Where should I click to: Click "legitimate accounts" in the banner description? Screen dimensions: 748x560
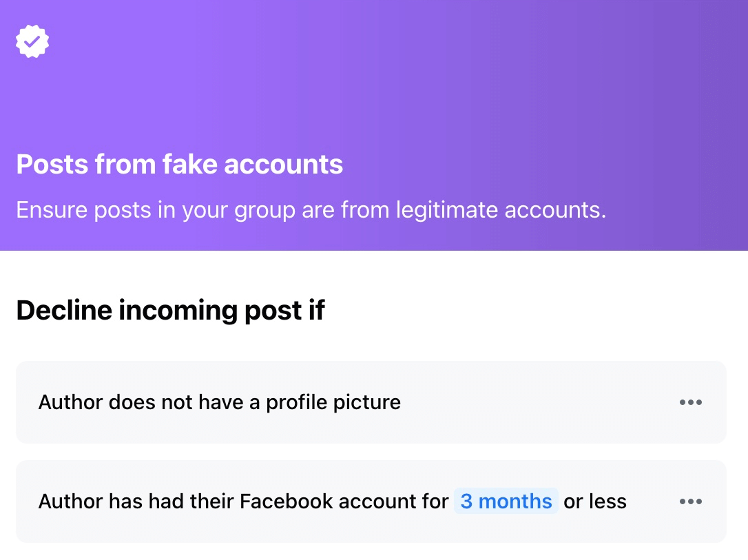[501, 210]
